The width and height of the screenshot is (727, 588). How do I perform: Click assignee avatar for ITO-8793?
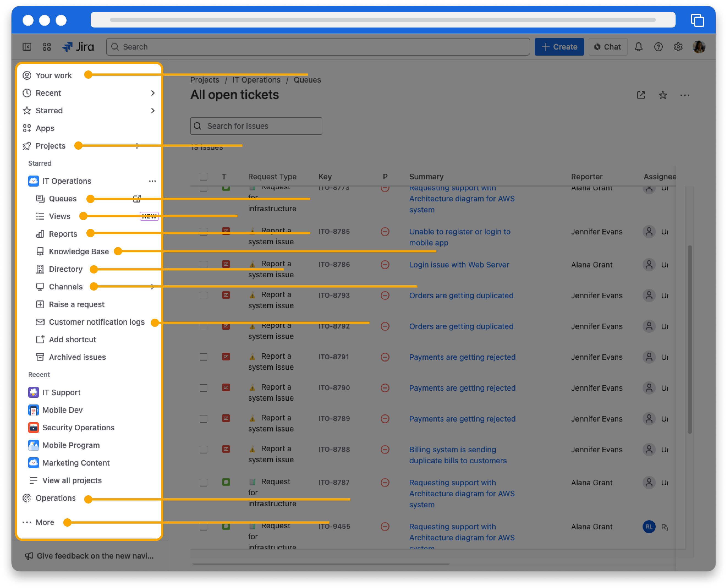(x=649, y=295)
